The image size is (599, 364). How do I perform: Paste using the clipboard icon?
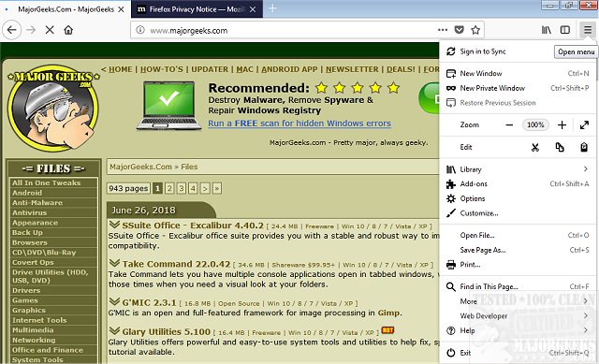[584, 147]
